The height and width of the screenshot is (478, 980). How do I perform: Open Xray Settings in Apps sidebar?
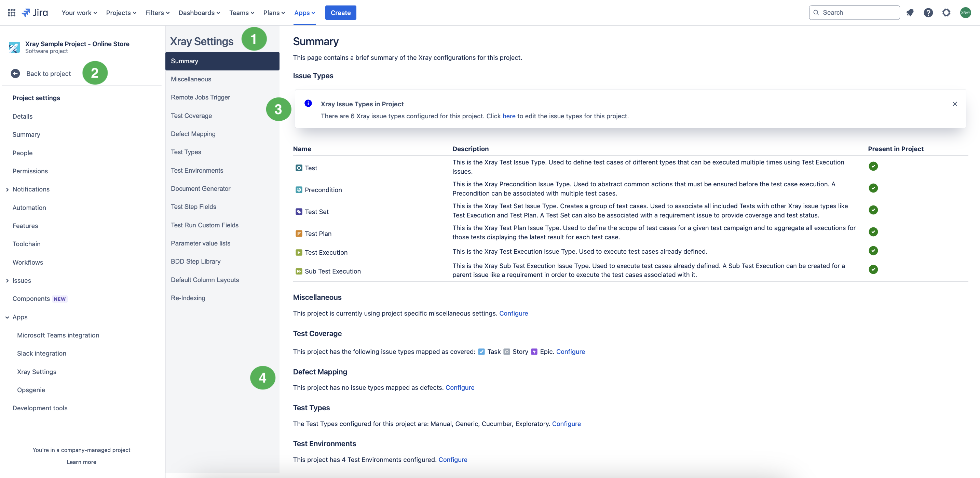click(x=37, y=372)
